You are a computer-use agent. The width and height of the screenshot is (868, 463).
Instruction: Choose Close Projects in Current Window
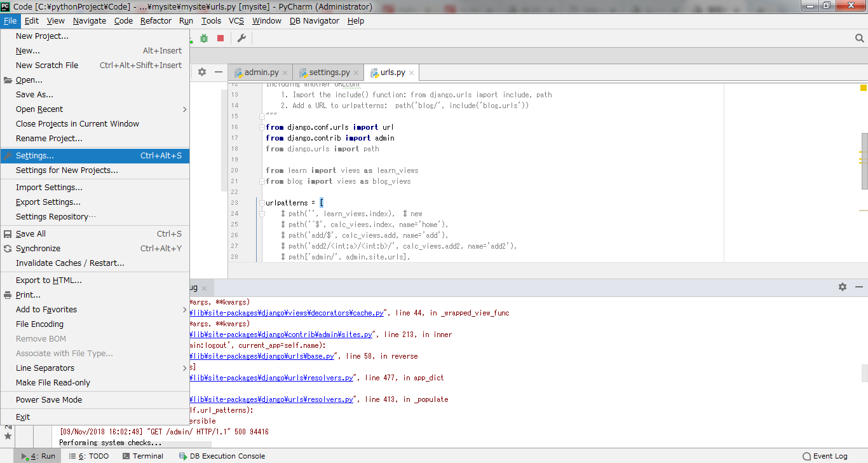coord(95,124)
